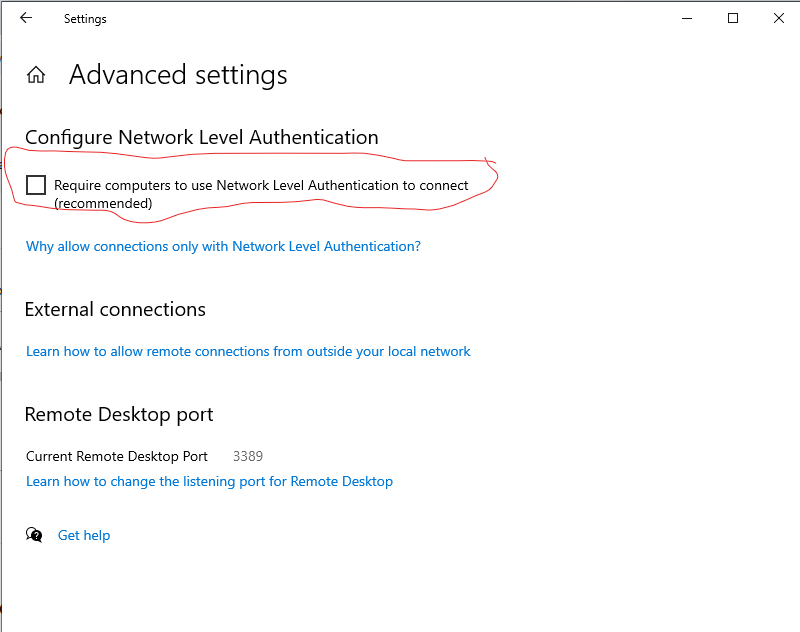Screen dimensions: 800x632
Task: Go back using the arrow icon
Action: click(x=26, y=18)
